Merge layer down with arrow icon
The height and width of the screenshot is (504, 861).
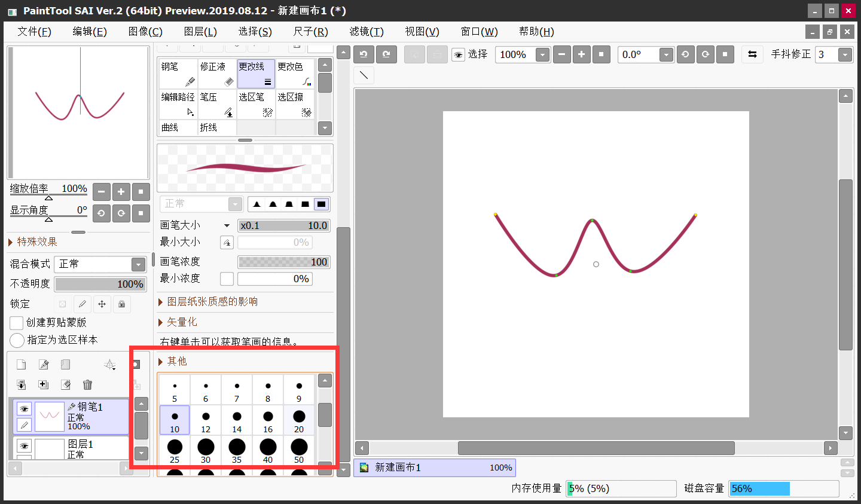pos(21,385)
